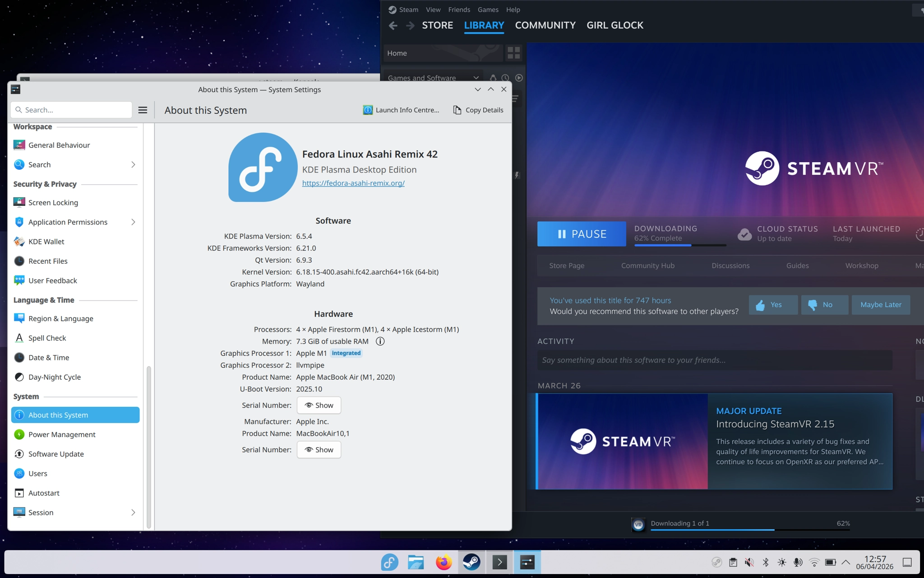Open the Friends menu in Steam

click(459, 9)
